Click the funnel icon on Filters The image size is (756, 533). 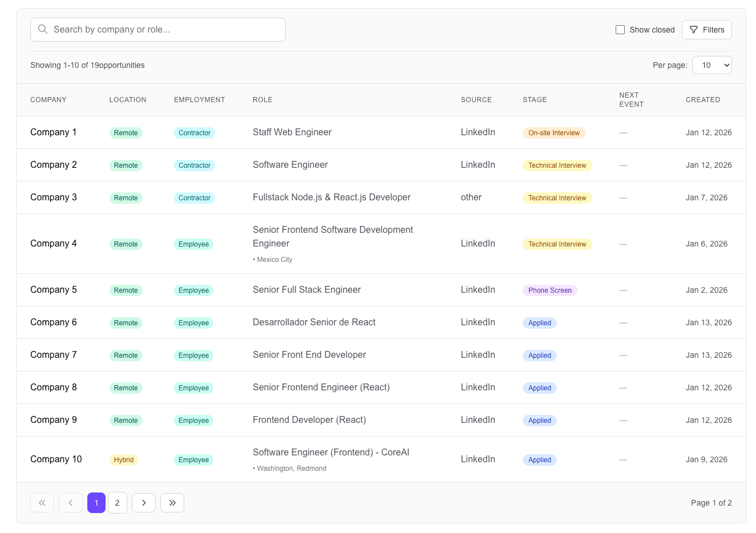pos(694,30)
